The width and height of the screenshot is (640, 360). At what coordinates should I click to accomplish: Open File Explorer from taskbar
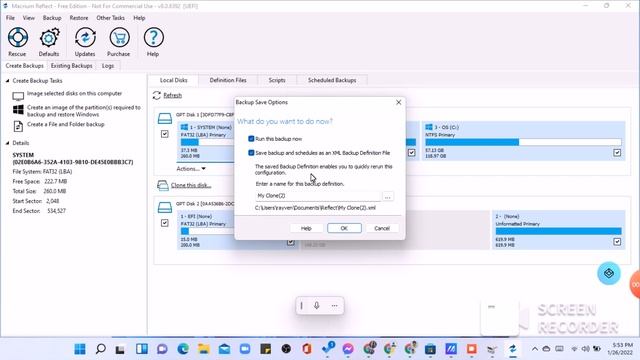[204, 349]
